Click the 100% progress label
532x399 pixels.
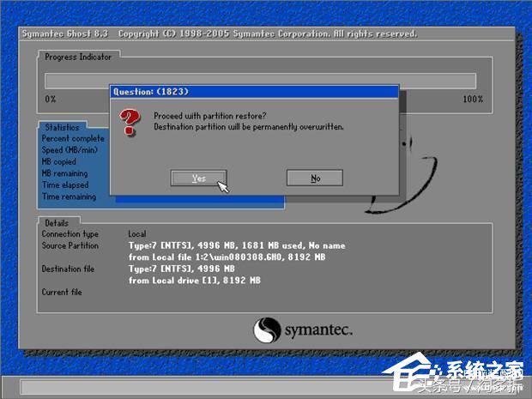(473, 99)
